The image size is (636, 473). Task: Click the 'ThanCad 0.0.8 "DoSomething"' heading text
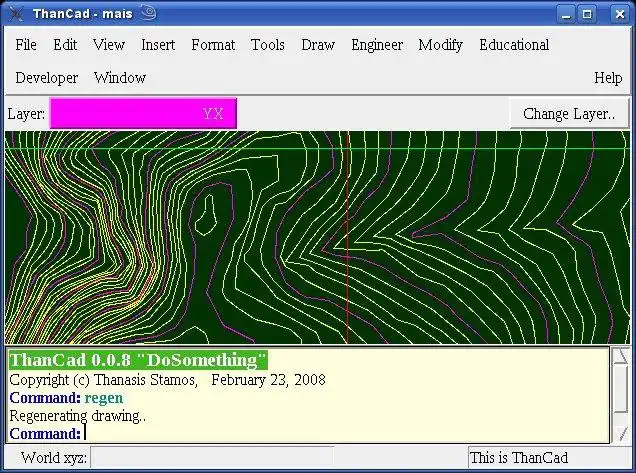point(138,360)
